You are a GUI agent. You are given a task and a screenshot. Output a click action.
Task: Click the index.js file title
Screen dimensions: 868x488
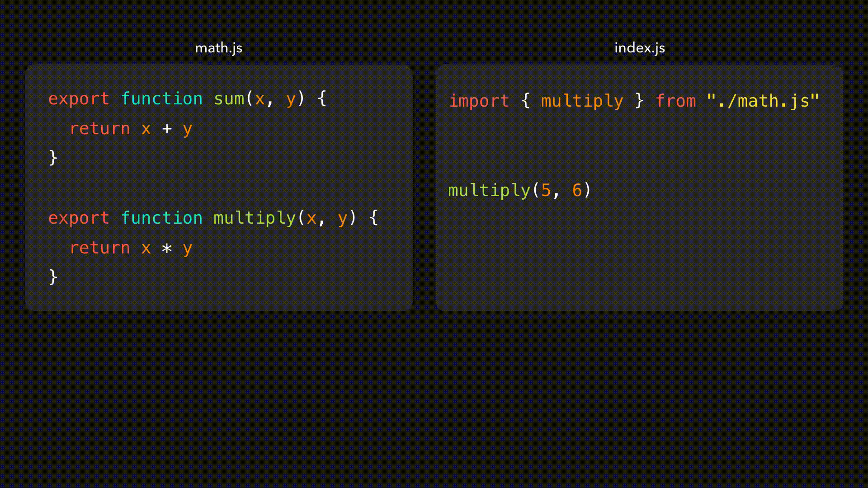point(639,48)
